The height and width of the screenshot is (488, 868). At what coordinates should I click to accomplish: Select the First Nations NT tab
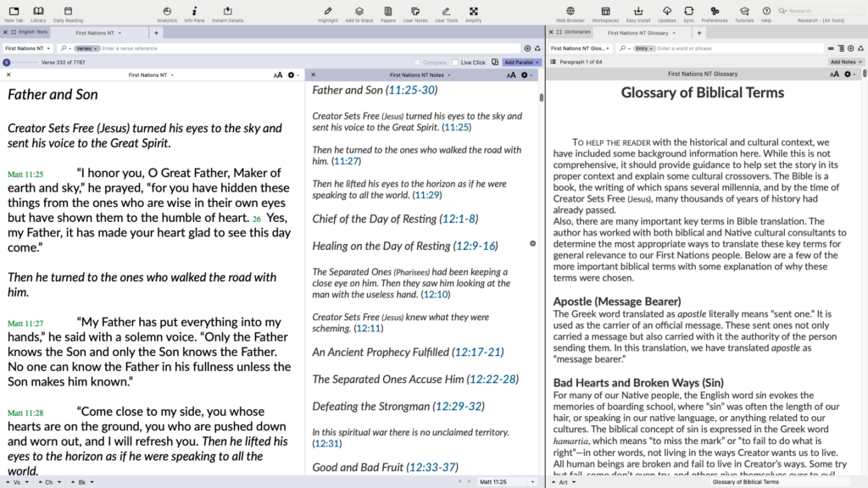coord(97,32)
